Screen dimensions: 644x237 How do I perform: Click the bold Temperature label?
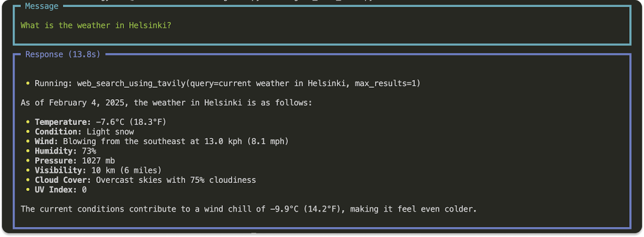pos(63,122)
